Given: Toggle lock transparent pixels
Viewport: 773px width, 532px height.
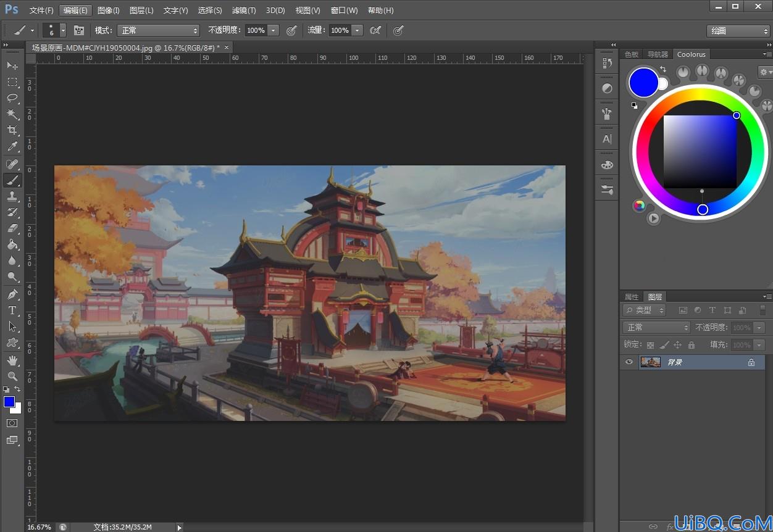Looking at the screenshot, I should point(650,345).
